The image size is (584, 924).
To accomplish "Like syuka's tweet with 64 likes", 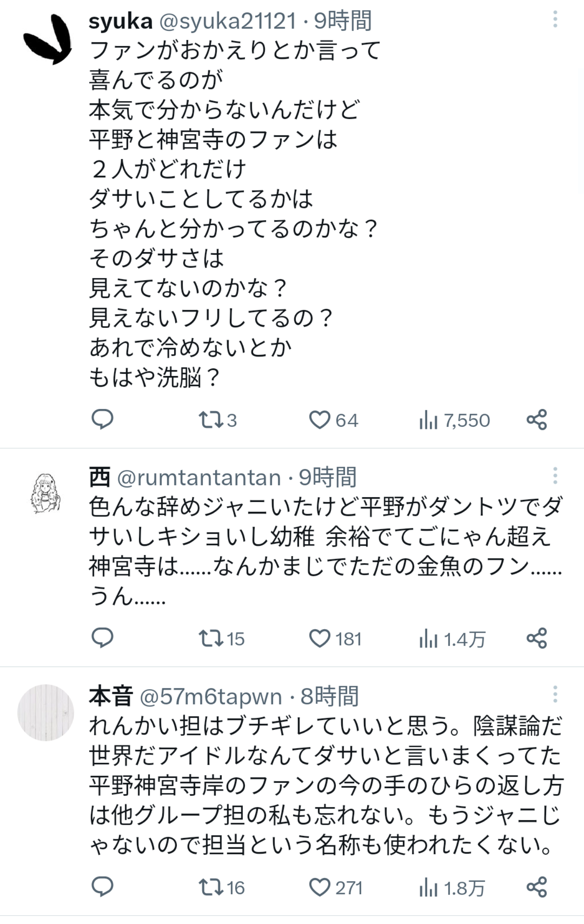I will coord(334,420).
